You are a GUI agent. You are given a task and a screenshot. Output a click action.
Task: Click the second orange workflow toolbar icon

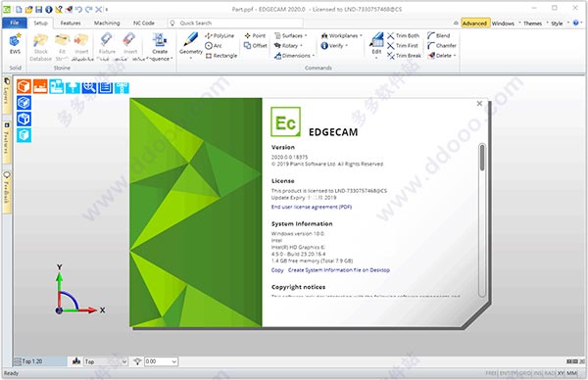pyautogui.click(x=40, y=86)
